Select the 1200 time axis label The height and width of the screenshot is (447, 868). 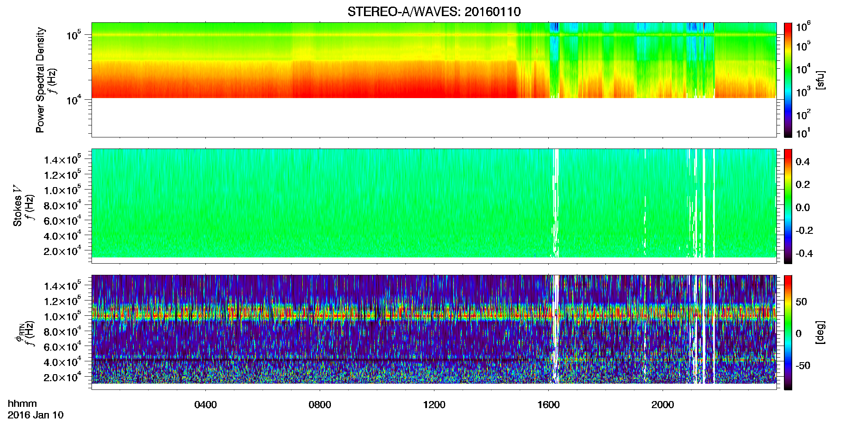[434, 405]
